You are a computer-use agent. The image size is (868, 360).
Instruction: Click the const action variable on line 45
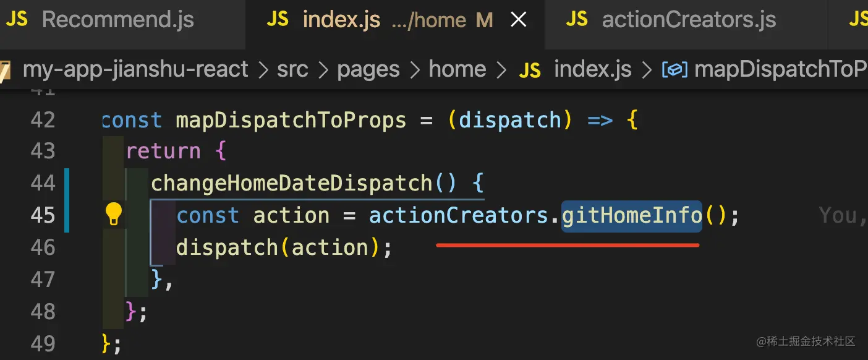(x=291, y=215)
